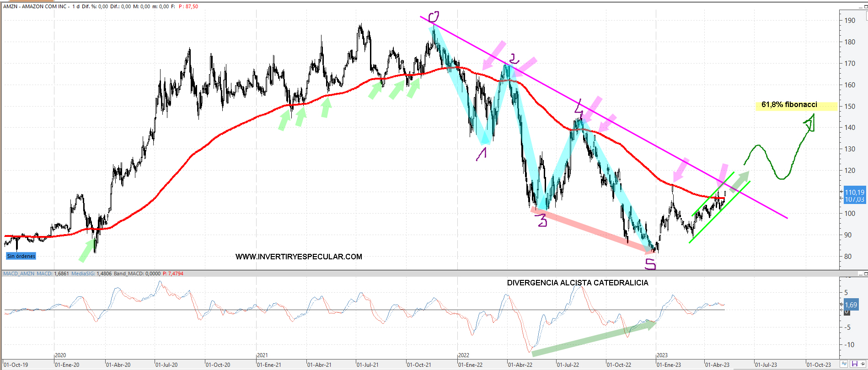Image resolution: width=868 pixels, height=370 pixels.
Task: Click the 110,19 current price tag
Action: point(854,193)
